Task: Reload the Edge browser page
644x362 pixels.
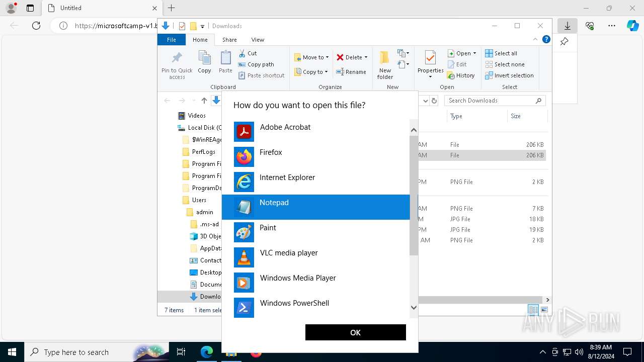Action: (36, 26)
